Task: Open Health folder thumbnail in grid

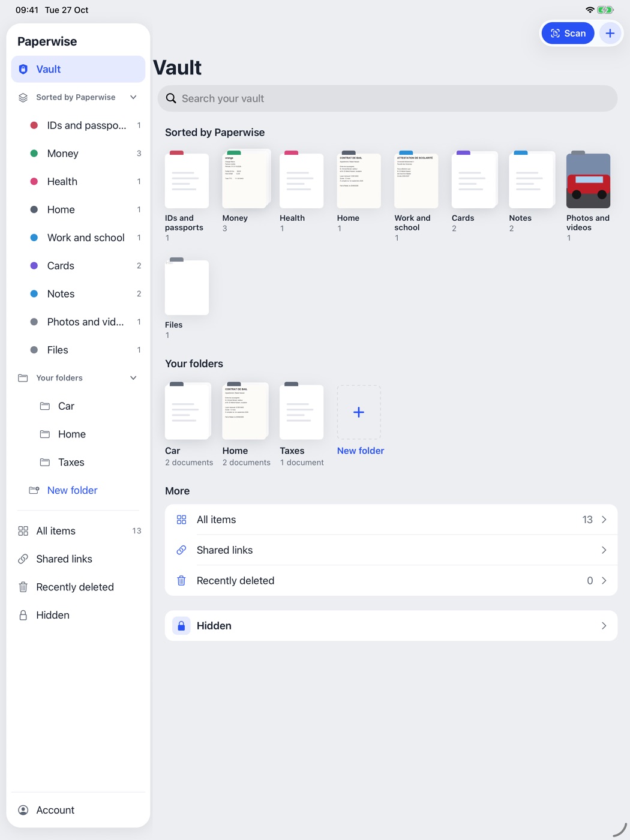Action: 301,180
